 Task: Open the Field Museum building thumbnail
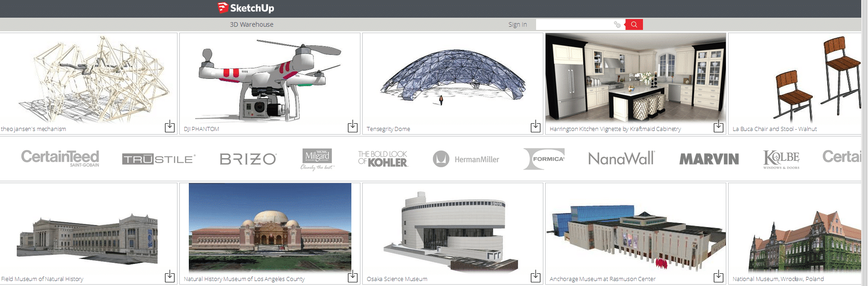pyautogui.click(x=89, y=228)
